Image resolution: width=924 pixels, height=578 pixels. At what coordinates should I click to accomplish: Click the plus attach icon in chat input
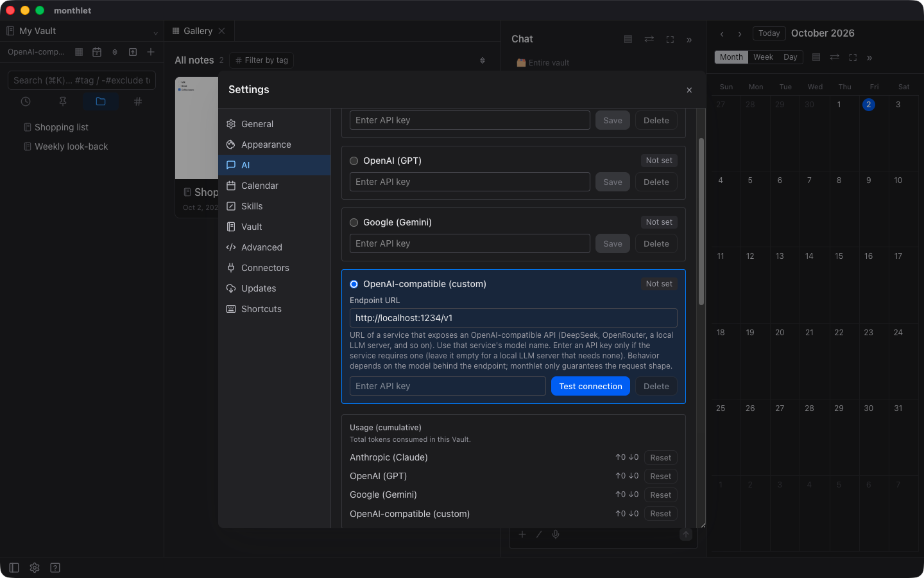tap(522, 534)
